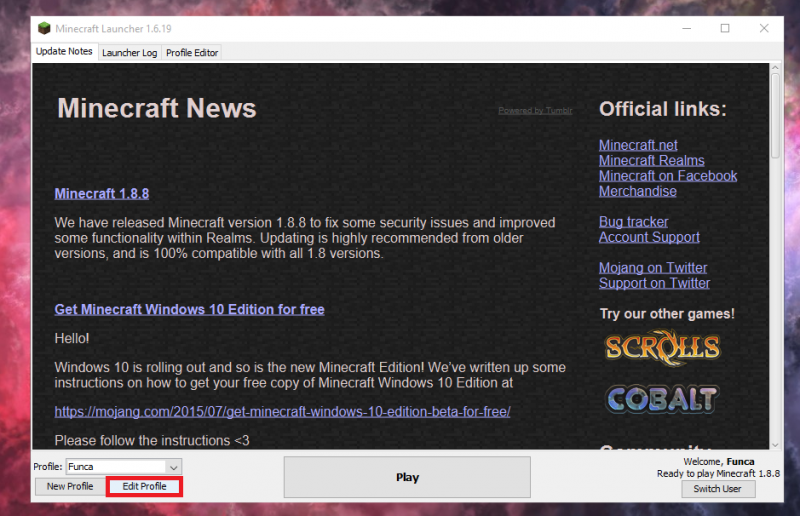Open the Cobalt game logo

pos(662,398)
